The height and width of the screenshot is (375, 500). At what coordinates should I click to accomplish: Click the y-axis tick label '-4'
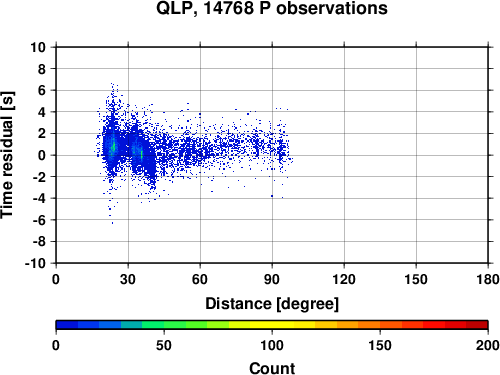click(x=39, y=198)
